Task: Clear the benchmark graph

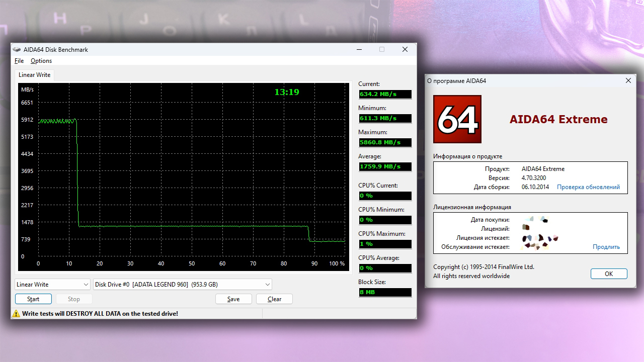Action: pyautogui.click(x=274, y=299)
